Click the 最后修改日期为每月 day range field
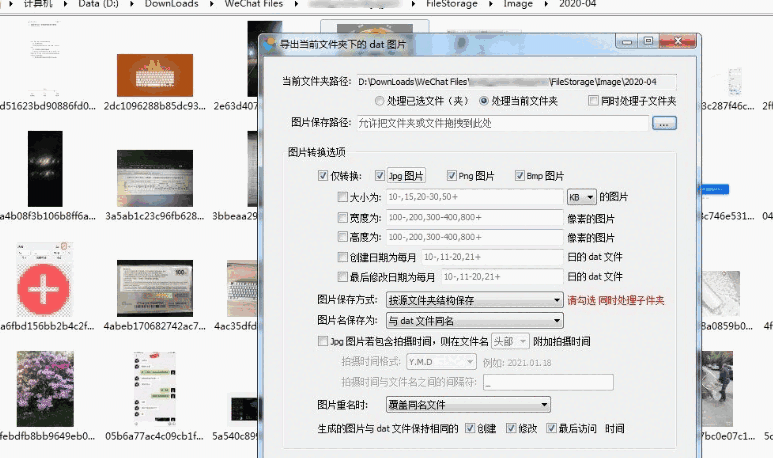Viewport: 773px width, 458px height. pyautogui.click(x=502, y=277)
